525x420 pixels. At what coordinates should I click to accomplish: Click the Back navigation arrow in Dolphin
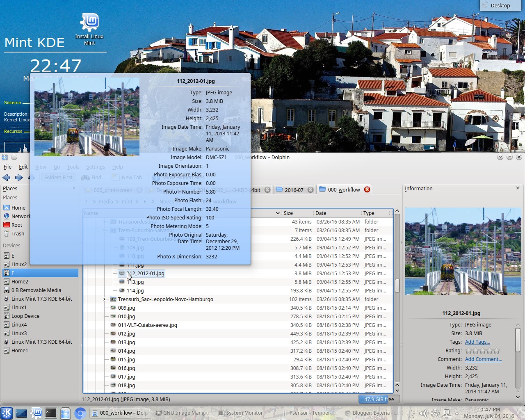7,178
